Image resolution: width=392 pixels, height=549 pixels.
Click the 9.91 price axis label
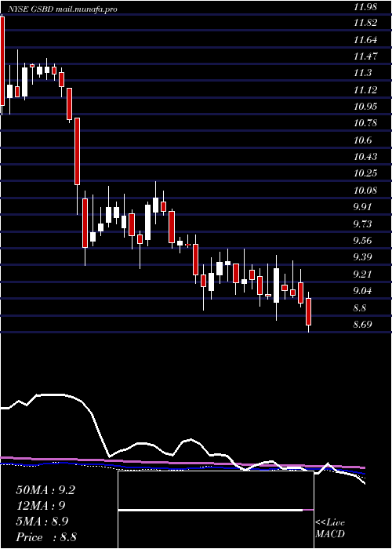[x=362, y=206]
